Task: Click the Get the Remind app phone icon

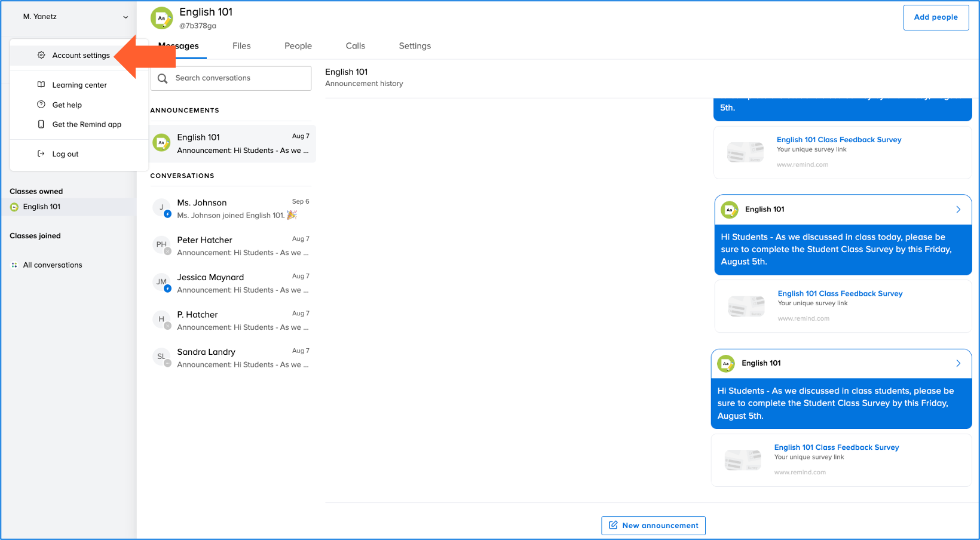Action: [41, 124]
